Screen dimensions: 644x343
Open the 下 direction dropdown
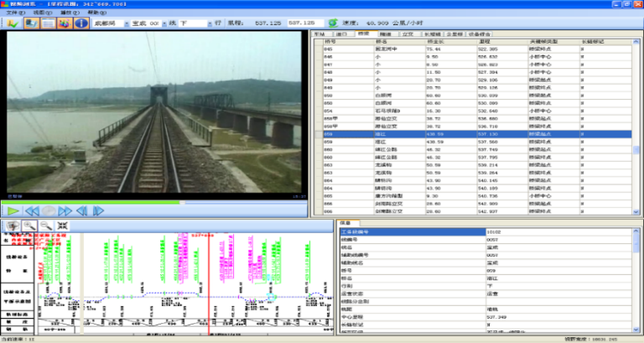210,23
